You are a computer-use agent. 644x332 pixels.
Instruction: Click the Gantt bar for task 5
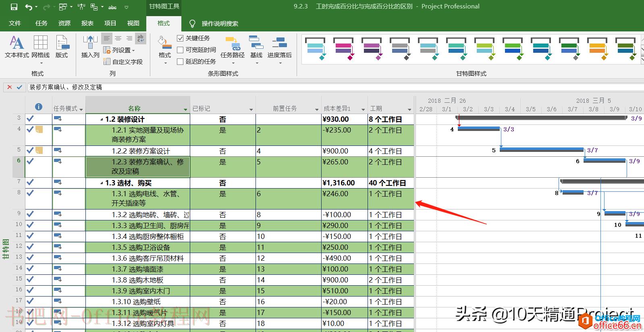tap(542, 150)
